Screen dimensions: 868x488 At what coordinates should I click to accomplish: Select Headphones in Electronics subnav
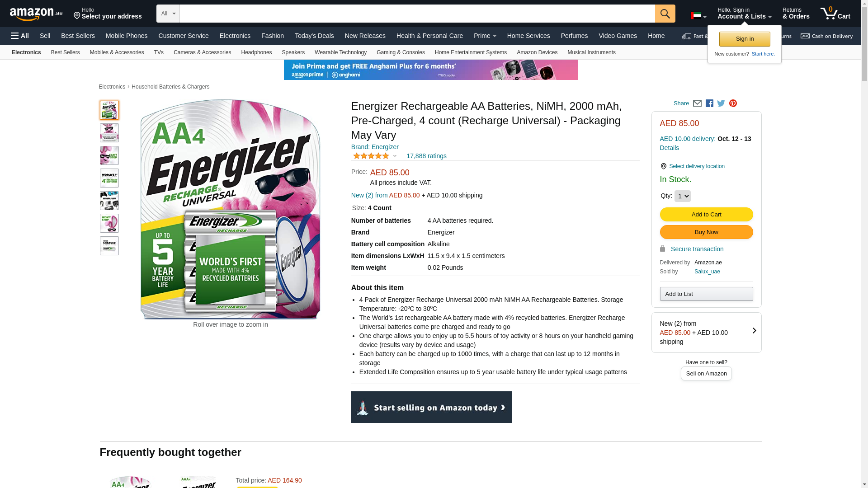point(256,52)
